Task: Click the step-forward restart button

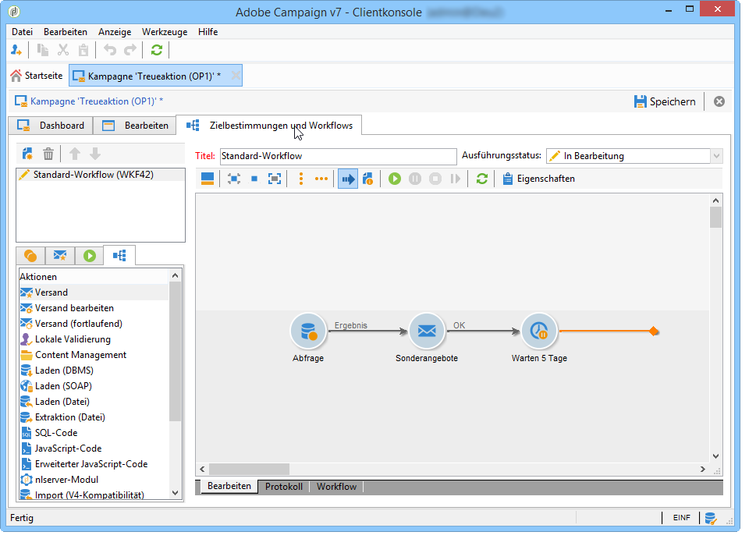Action: (455, 179)
